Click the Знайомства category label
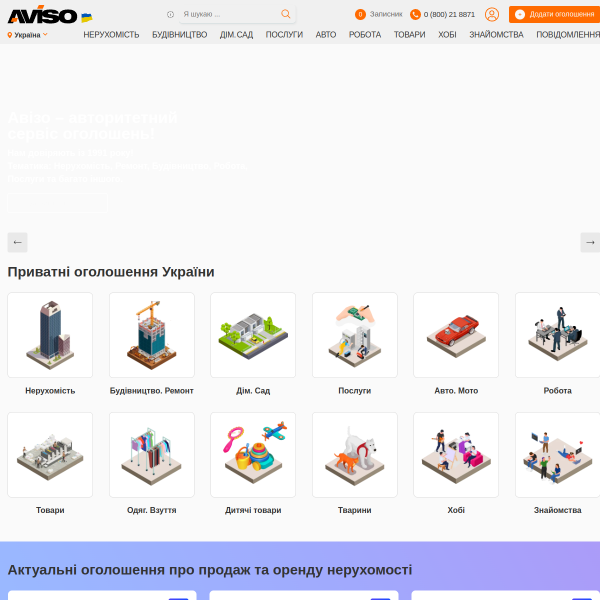 click(x=558, y=510)
